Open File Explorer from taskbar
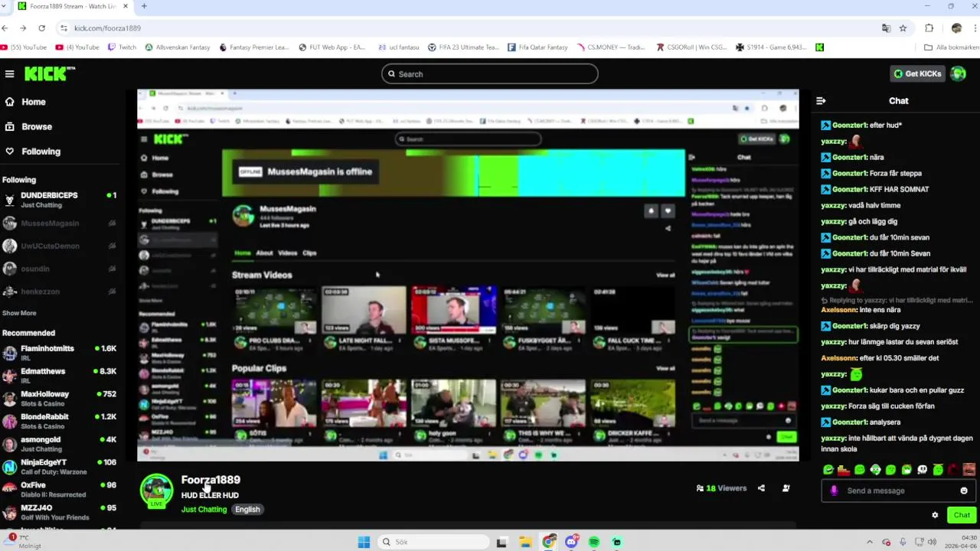980x551 pixels. [x=525, y=542]
